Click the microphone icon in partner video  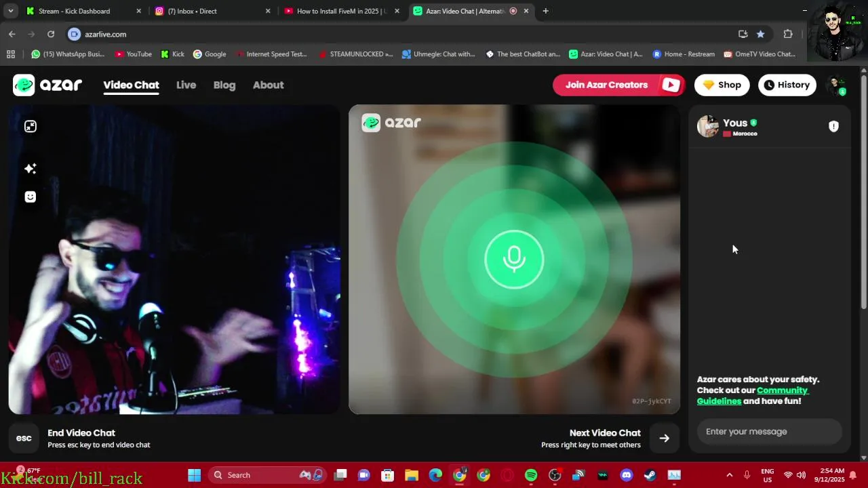tap(514, 260)
